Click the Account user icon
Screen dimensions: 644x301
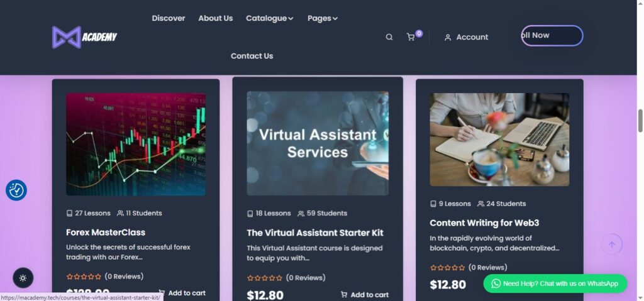448,38
